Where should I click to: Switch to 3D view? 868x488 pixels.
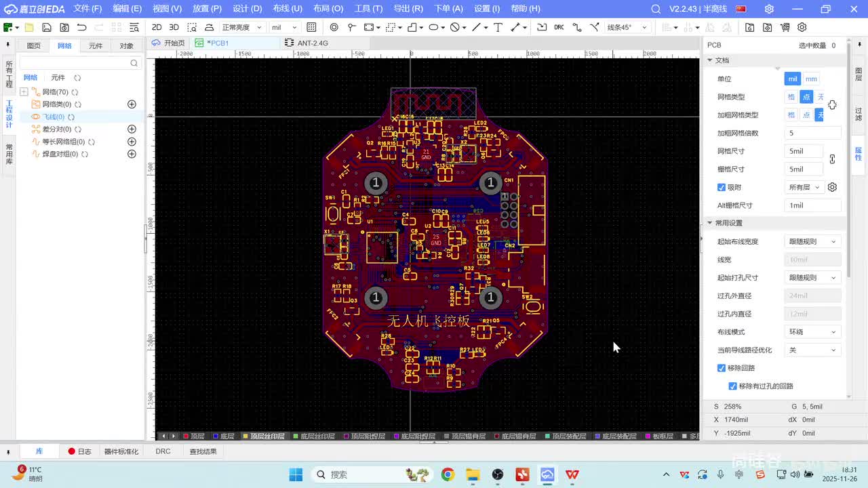point(174,27)
